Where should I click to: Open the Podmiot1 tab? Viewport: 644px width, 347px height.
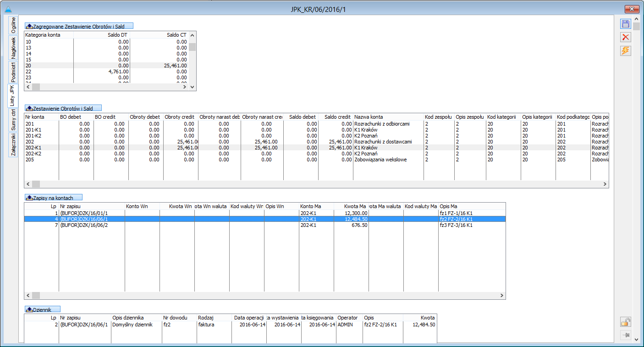[x=13, y=72]
